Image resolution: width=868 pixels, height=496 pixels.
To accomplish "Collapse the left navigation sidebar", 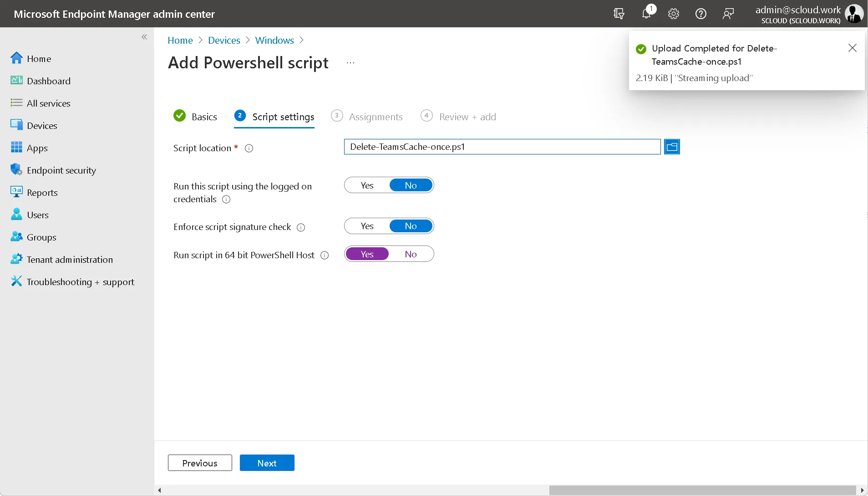I will coord(144,37).
